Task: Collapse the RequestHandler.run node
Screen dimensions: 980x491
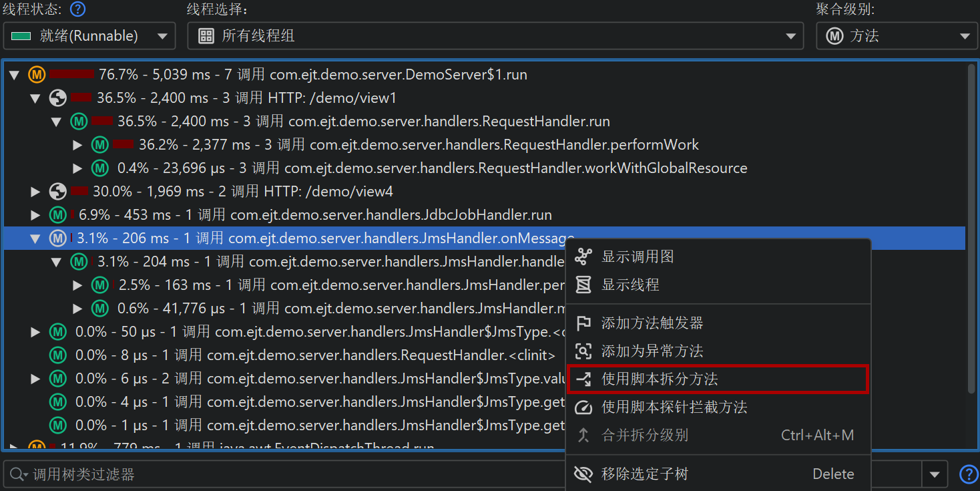Action: point(57,122)
